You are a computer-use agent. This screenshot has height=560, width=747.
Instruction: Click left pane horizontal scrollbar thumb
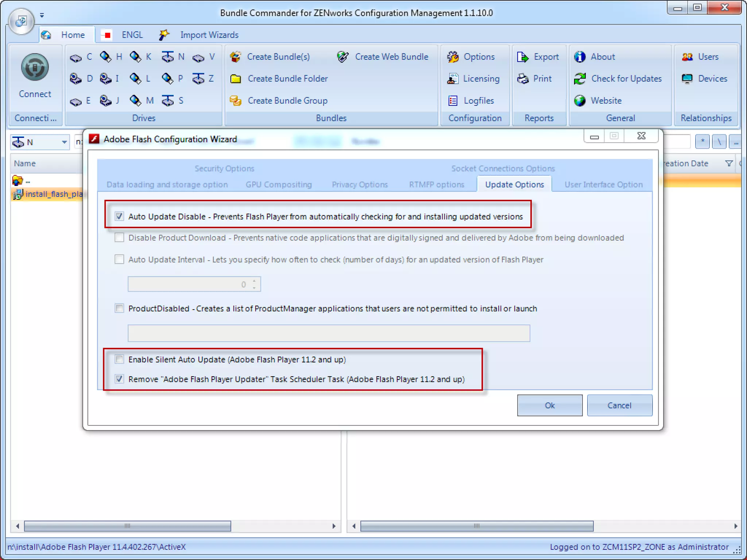(127, 526)
